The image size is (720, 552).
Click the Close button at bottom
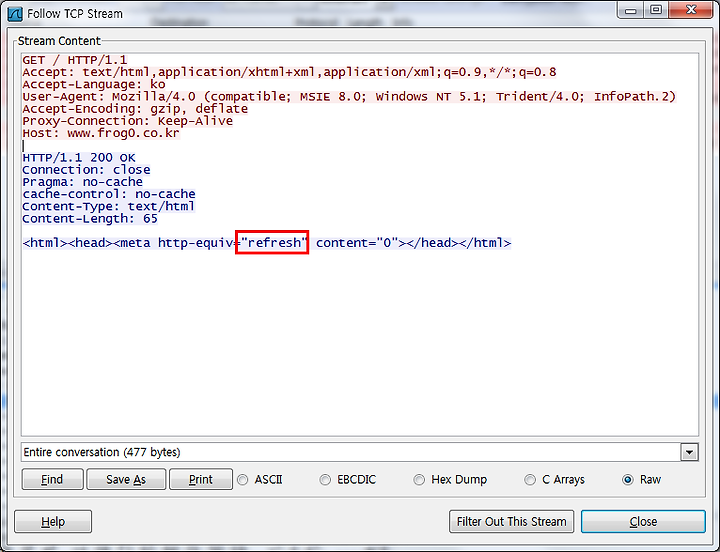click(x=643, y=522)
